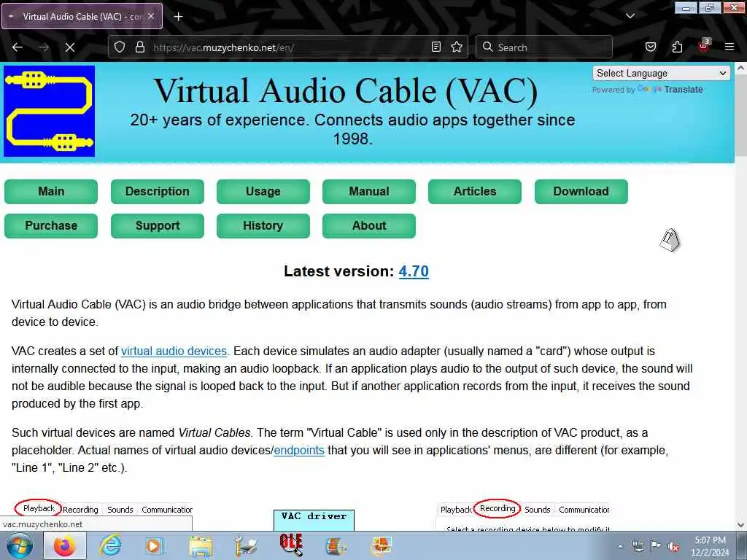This screenshot has width=747, height=560.
Task: List all tabs chevron
Action: pos(630,16)
